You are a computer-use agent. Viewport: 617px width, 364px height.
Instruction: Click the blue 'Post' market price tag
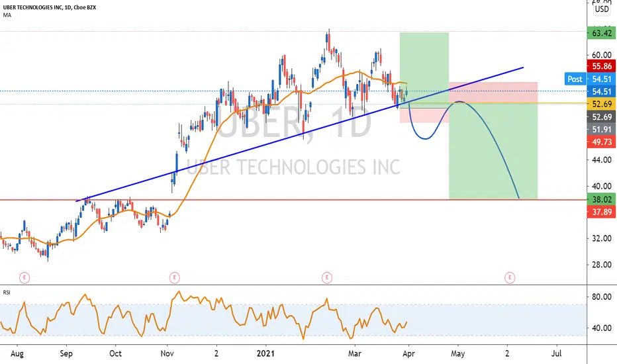click(x=575, y=79)
